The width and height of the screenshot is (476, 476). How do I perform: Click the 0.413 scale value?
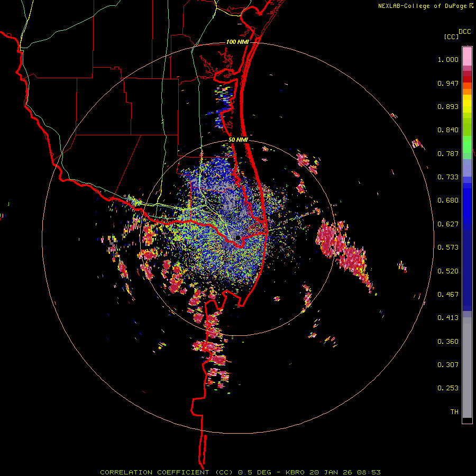[x=448, y=318]
